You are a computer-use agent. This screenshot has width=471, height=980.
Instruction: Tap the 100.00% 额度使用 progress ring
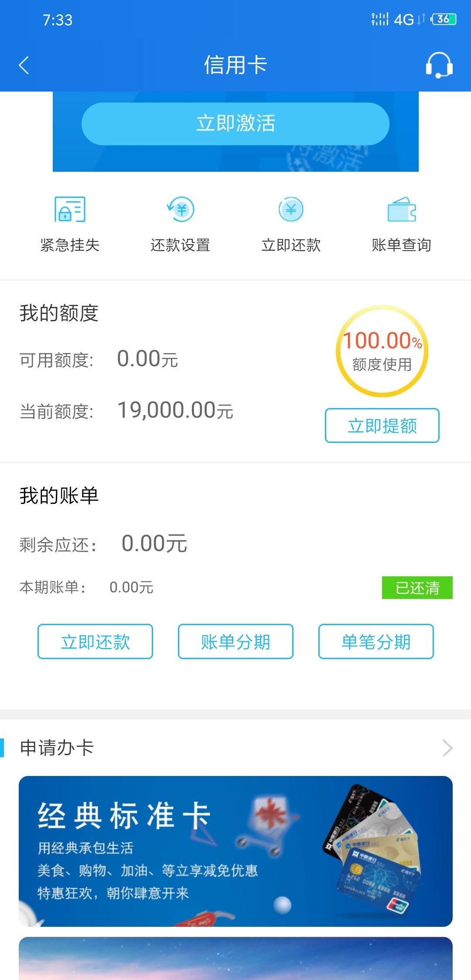tap(382, 351)
